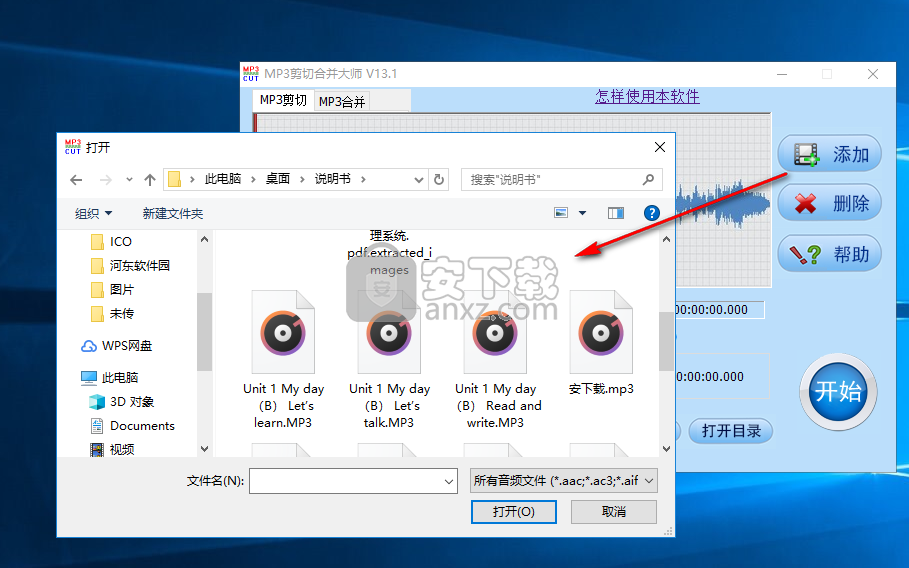The width and height of the screenshot is (909, 568).
Task: Click the upper 00:00:00.000 time field
Action: click(x=719, y=310)
